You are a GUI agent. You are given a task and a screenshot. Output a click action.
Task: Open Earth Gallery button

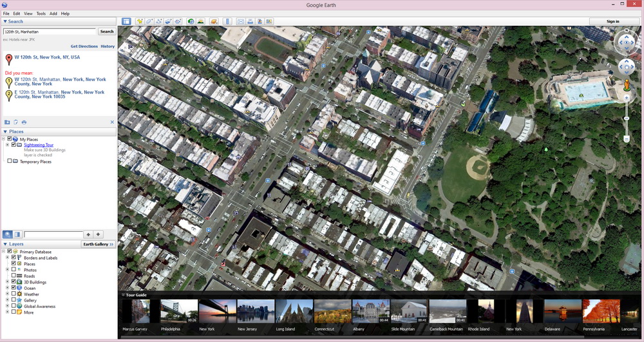pyautogui.click(x=98, y=244)
